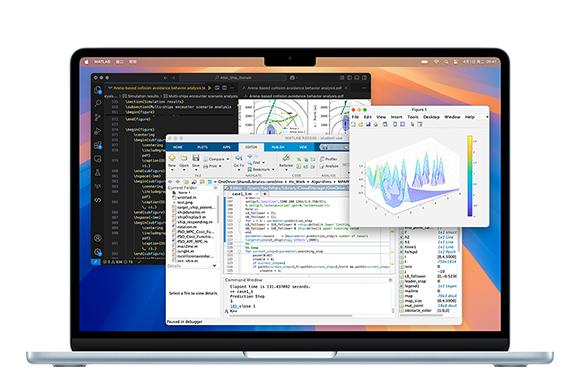The height and width of the screenshot is (386, 580).
Task: Open Source Control in VS Code sidebar
Action: click(98, 117)
